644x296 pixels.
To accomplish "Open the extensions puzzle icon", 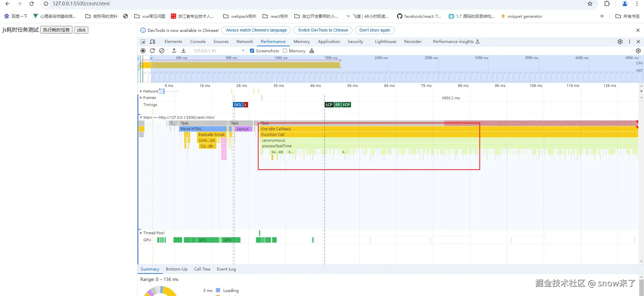I will 607,4.
